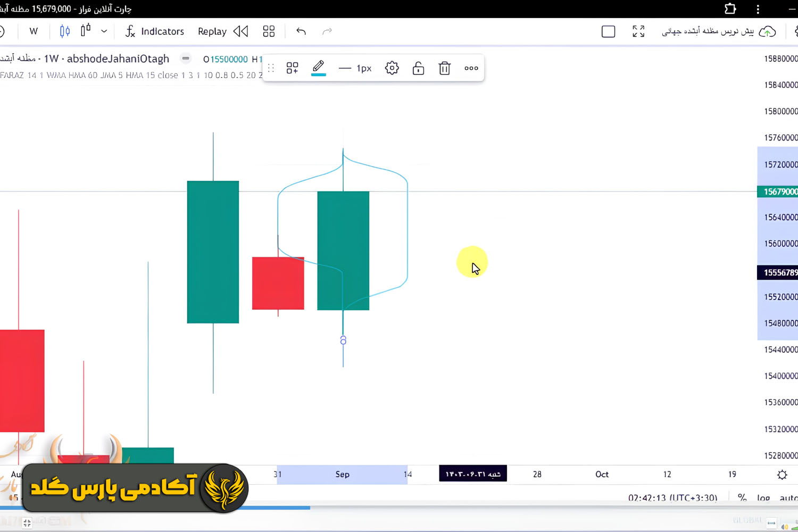Select the drawing anchor point below green candle
Screen dimensions: 798x532
click(x=343, y=340)
